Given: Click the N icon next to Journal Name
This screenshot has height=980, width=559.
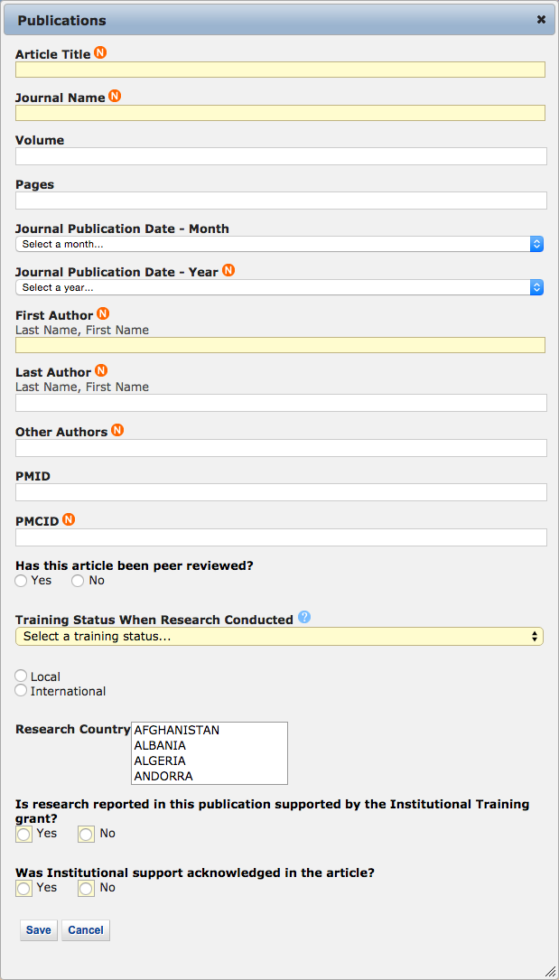Looking at the screenshot, I should point(115,97).
